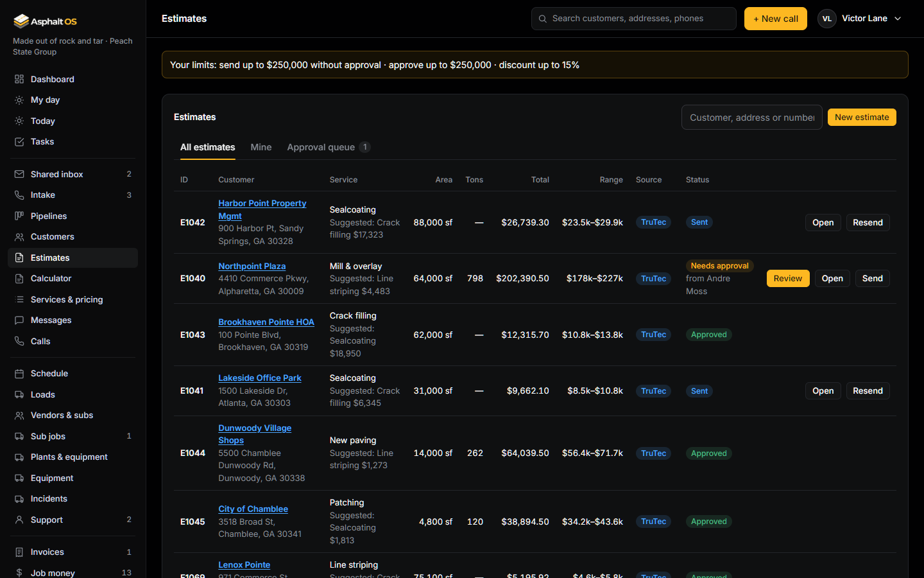Open Harbor Point Property Mgmt customer link
924x578 pixels.
pyautogui.click(x=262, y=209)
